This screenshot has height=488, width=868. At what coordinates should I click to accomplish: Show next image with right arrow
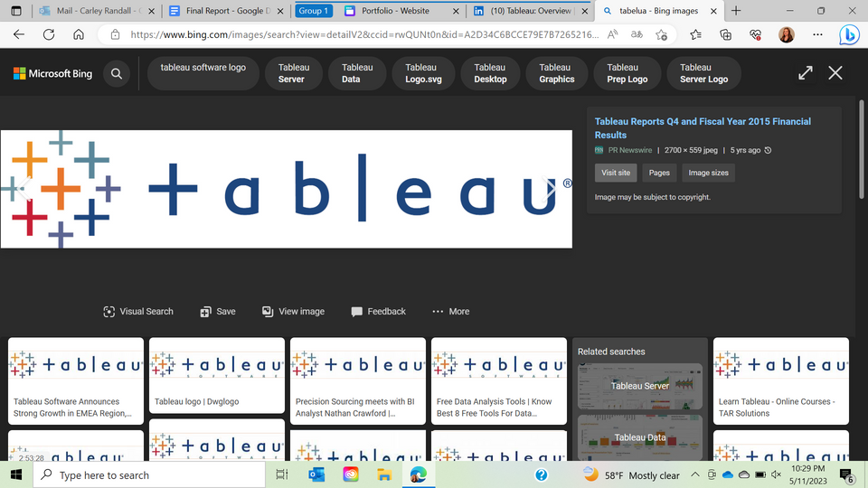(551, 189)
